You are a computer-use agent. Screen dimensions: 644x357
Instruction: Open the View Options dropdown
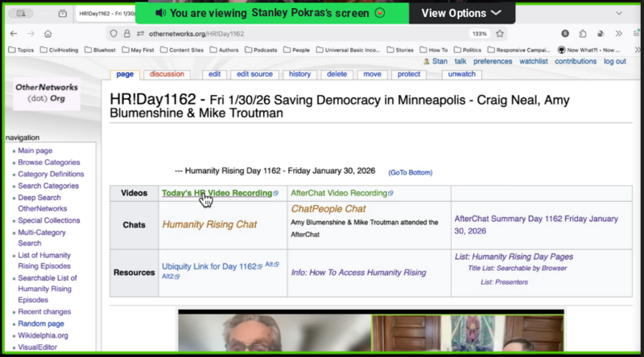[x=461, y=13]
